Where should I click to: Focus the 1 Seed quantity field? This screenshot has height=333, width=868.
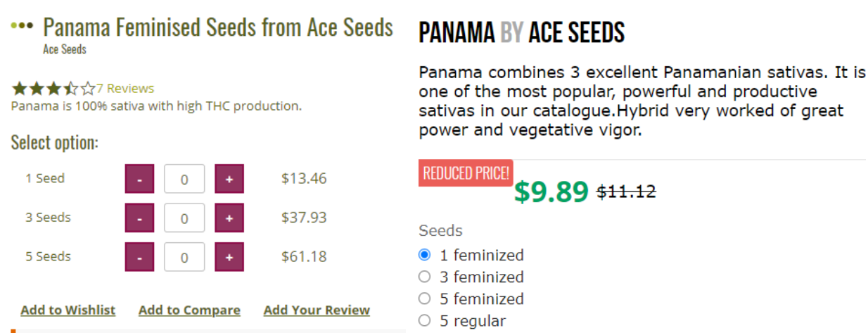184,179
